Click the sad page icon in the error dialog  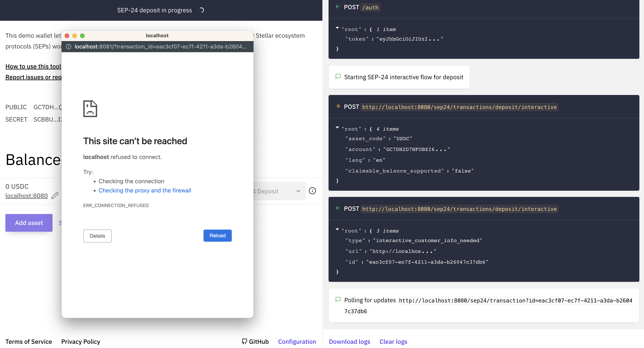[x=90, y=108]
